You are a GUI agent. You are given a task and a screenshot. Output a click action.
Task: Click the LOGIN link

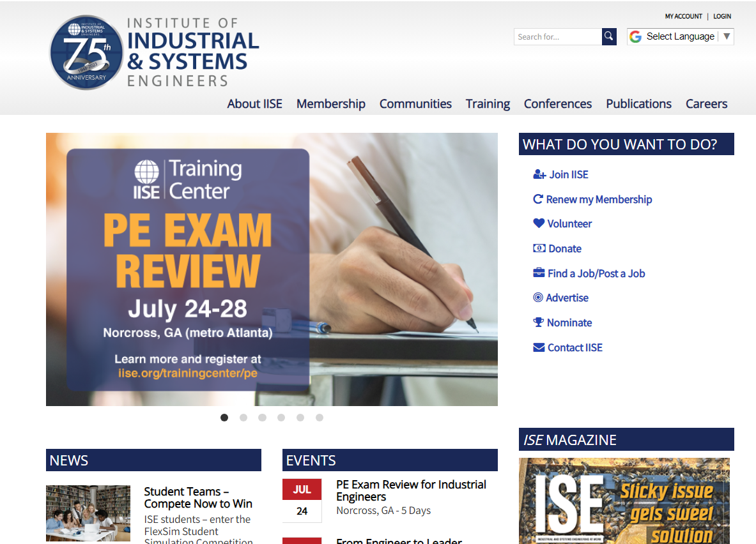(722, 17)
